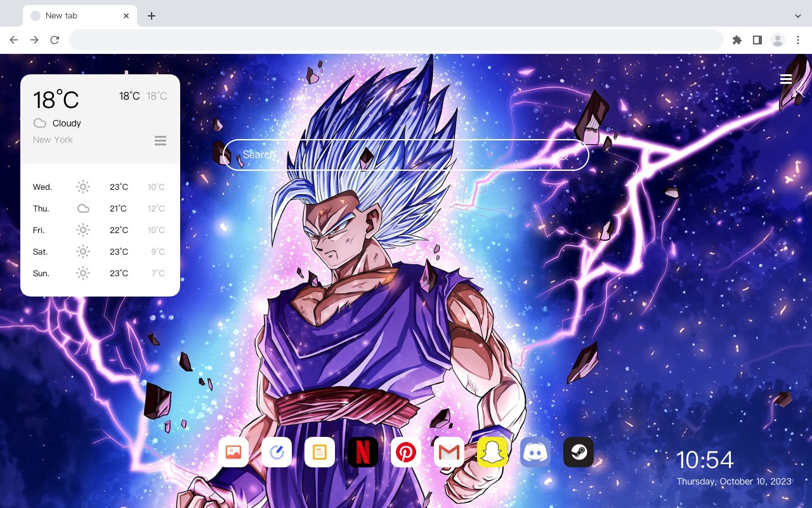Go back with the browser back arrow
812x508 pixels.
pyautogui.click(x=14, y=40)
